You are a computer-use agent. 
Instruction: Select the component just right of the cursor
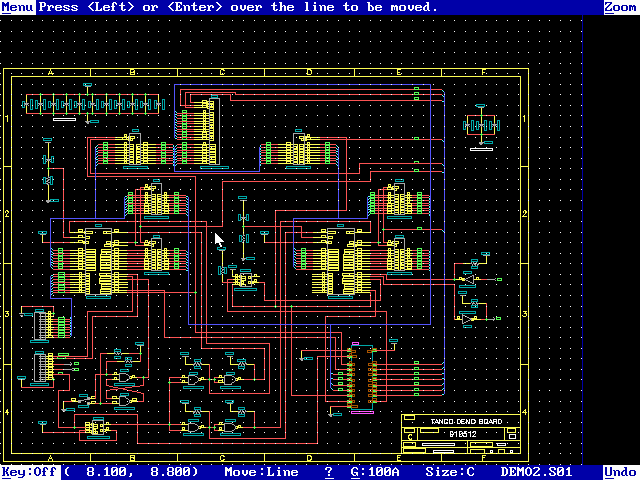click(x=244, y=240)
